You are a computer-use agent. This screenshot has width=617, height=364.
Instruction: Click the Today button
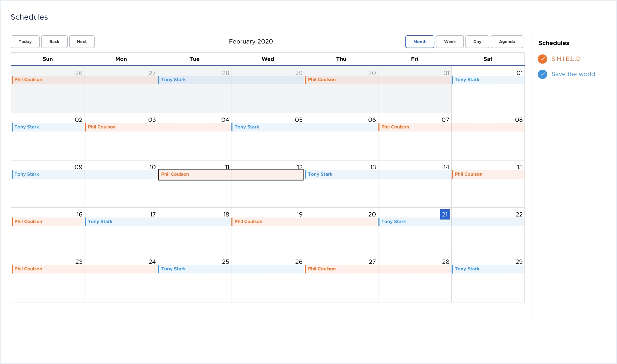tap(25, 42)
